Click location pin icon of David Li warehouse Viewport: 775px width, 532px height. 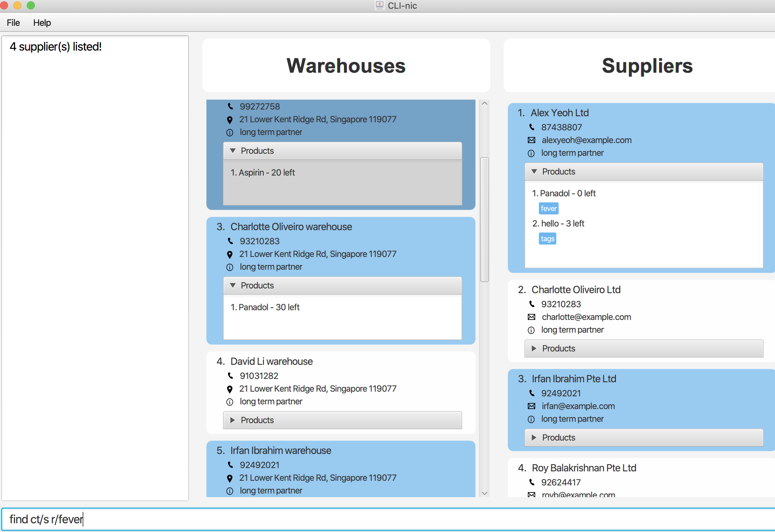(x=230, y=389)
